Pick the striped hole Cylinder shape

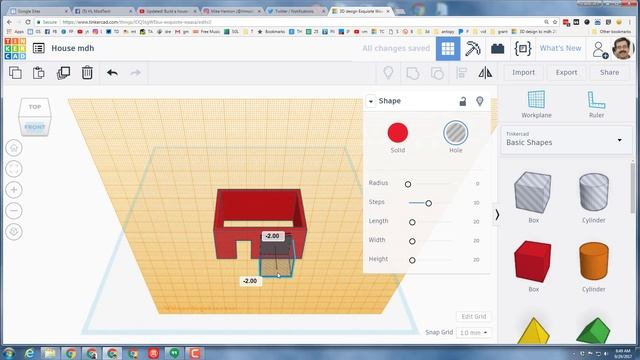[x=593, y=192]
